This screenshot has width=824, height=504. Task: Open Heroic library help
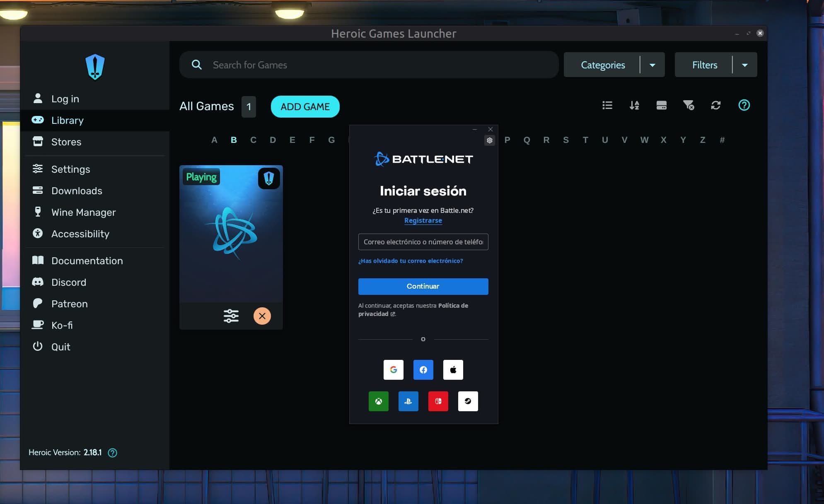(x=744, y=105)
